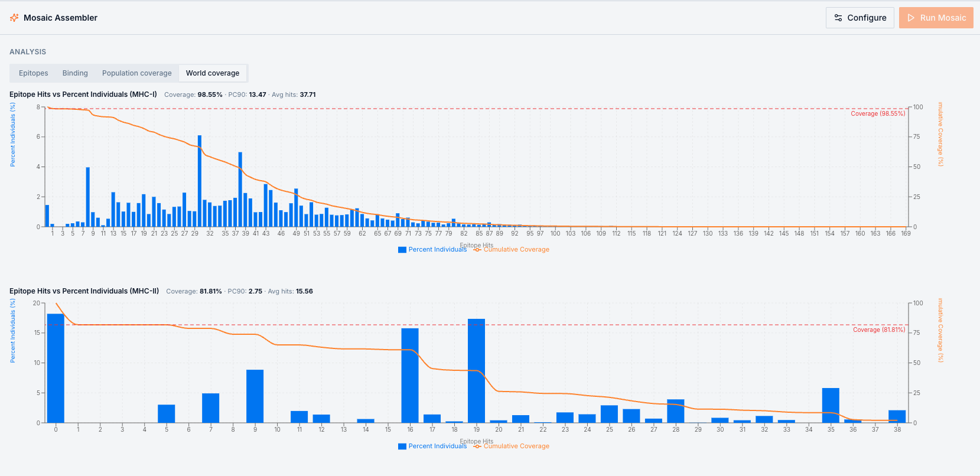Viewport: 980px width, 476px height.
Task: Click the MHC-I bar at epitope hit 38
Action: [240, 190]
